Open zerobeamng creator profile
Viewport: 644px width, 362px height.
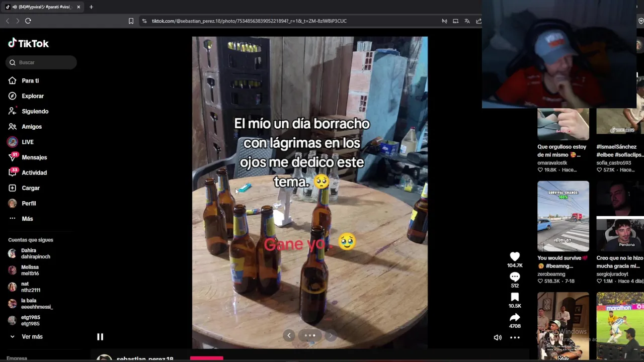(551, 274)
